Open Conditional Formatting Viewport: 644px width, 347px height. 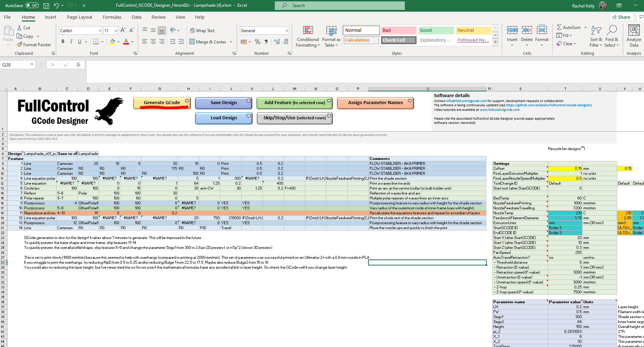point(308,36)
